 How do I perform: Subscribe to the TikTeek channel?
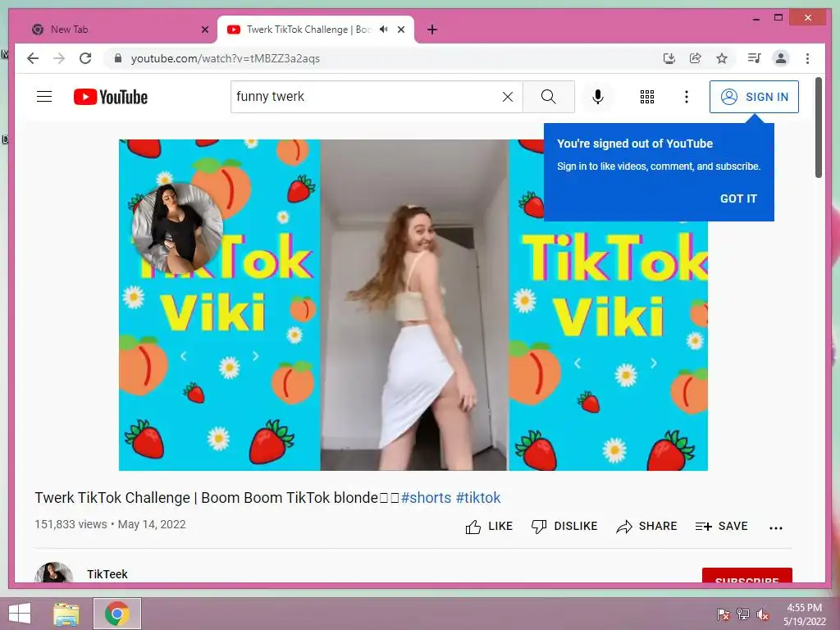[746, 575]
